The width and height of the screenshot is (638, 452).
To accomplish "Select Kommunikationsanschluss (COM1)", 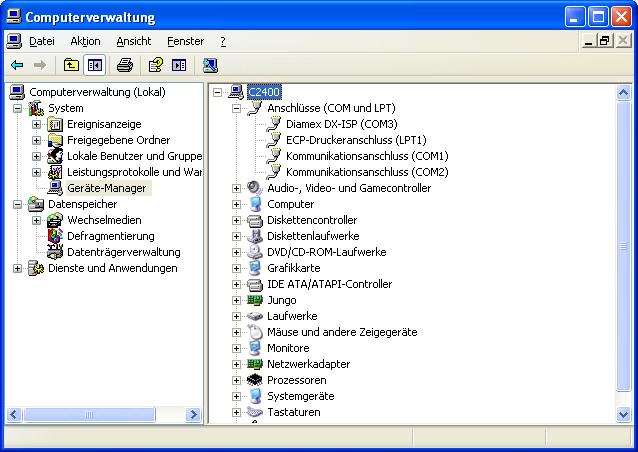I will pos(367,156).
